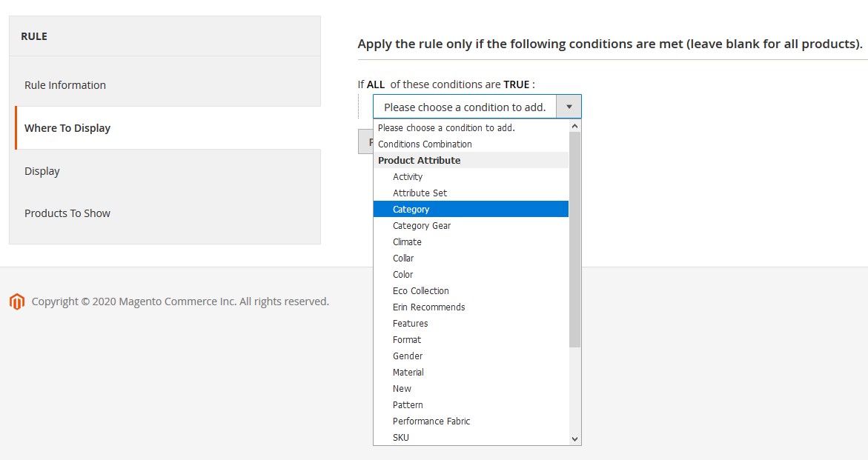Select Conditions Combination option
This screenshot has width=868, height=460.
click(425, 144)
